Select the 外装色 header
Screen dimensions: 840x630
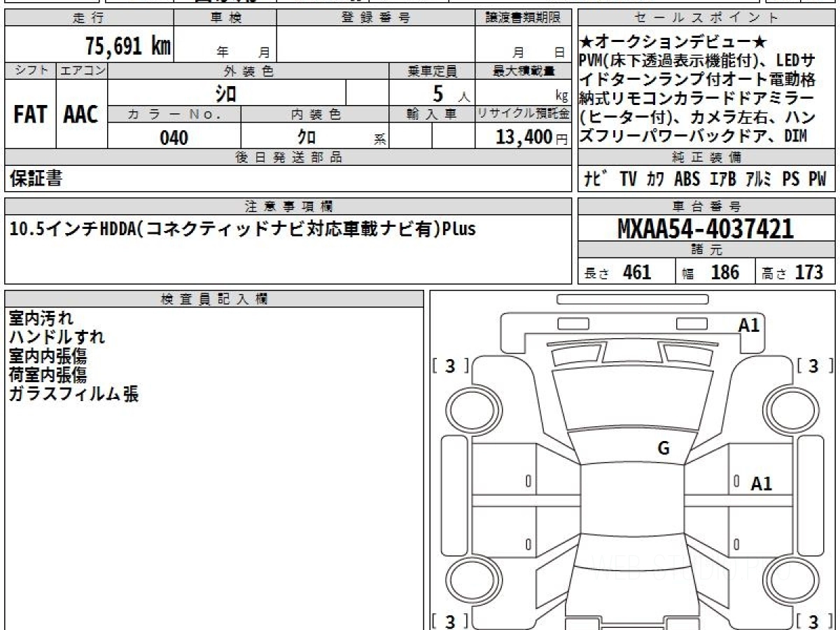(248, 71)
